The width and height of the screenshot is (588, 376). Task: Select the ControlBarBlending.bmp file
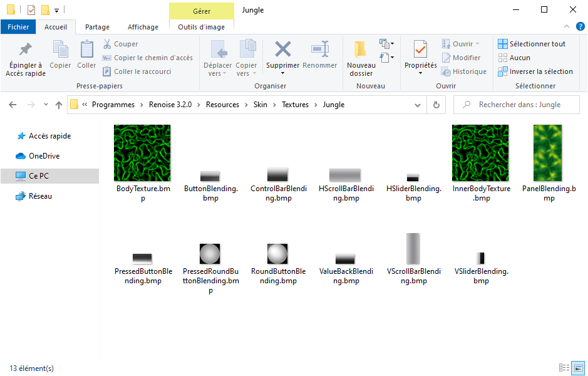(x=278, y=184)
